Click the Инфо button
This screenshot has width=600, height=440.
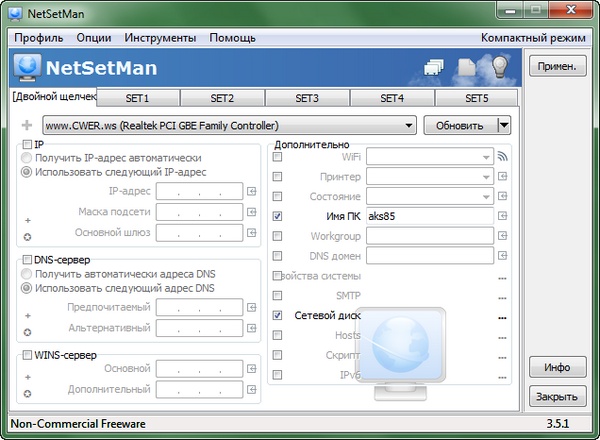[x=556, y=367]
